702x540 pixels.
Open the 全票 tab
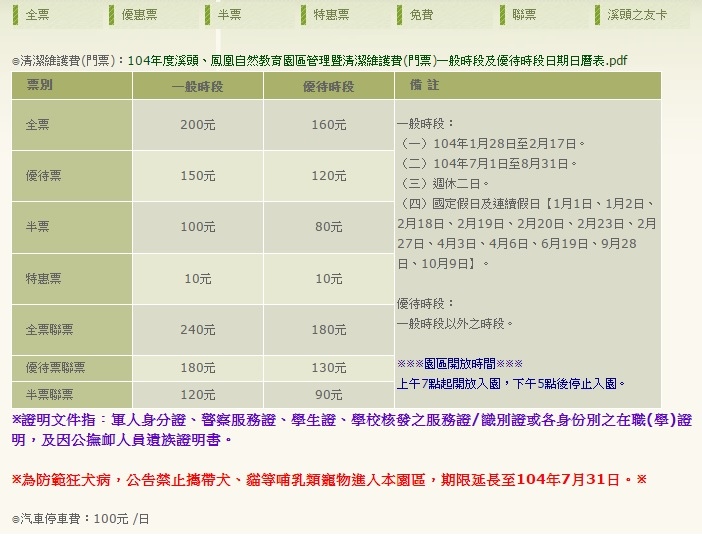[37, 15]
